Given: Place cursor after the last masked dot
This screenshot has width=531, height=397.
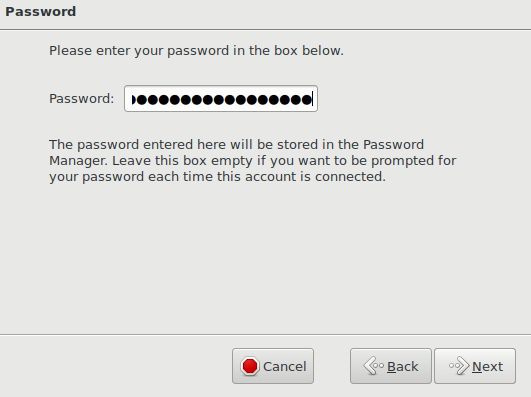Looking at the screenshot, I should pos(314,100).
